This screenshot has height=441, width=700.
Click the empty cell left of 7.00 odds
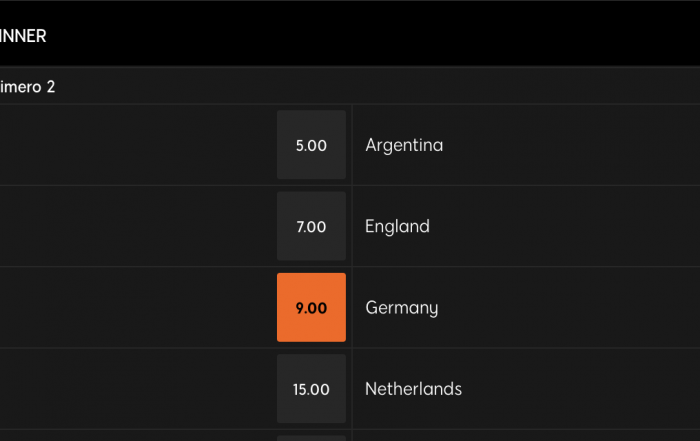(x=136, y=226)
